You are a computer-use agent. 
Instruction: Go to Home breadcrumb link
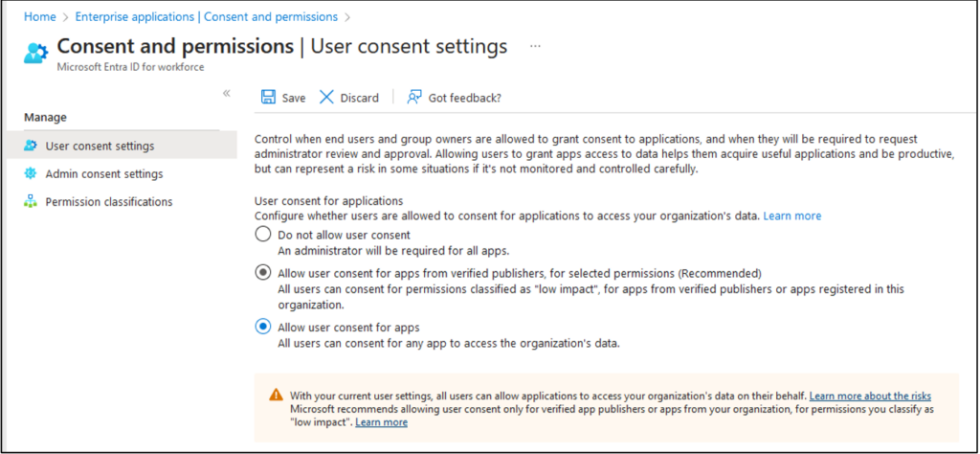39,16
